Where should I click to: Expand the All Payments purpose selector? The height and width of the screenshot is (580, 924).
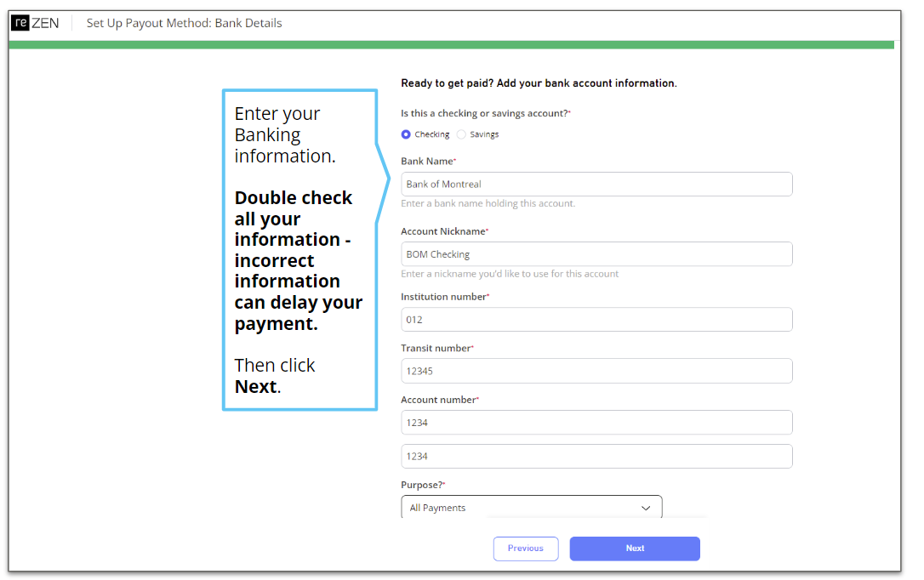tap(531, 507)
